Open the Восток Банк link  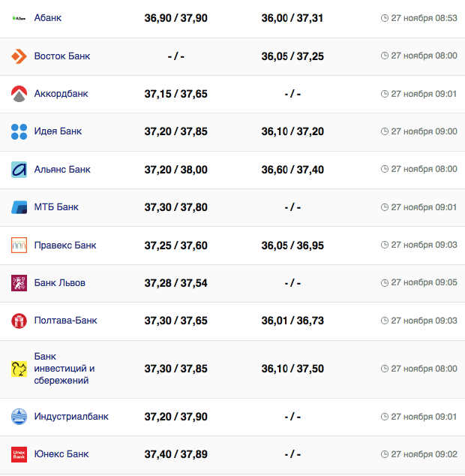pos(62,56)
